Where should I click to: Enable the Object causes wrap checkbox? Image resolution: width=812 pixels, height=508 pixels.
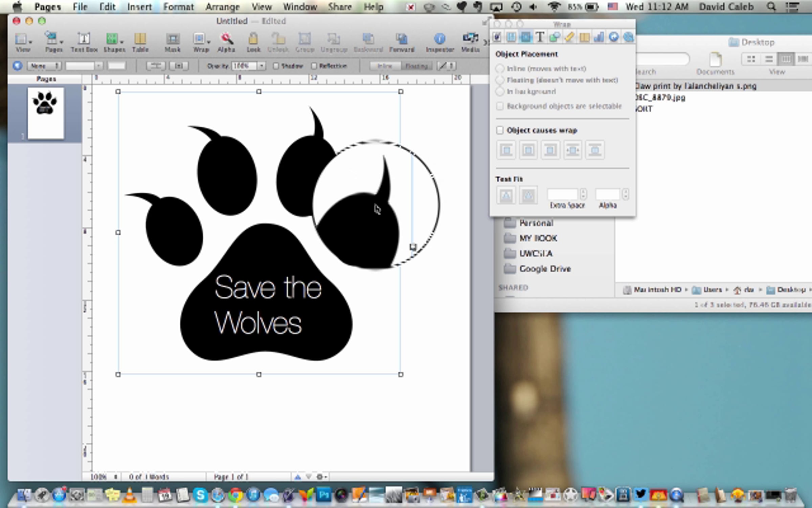pyautogui.click(x=500, y=130)
